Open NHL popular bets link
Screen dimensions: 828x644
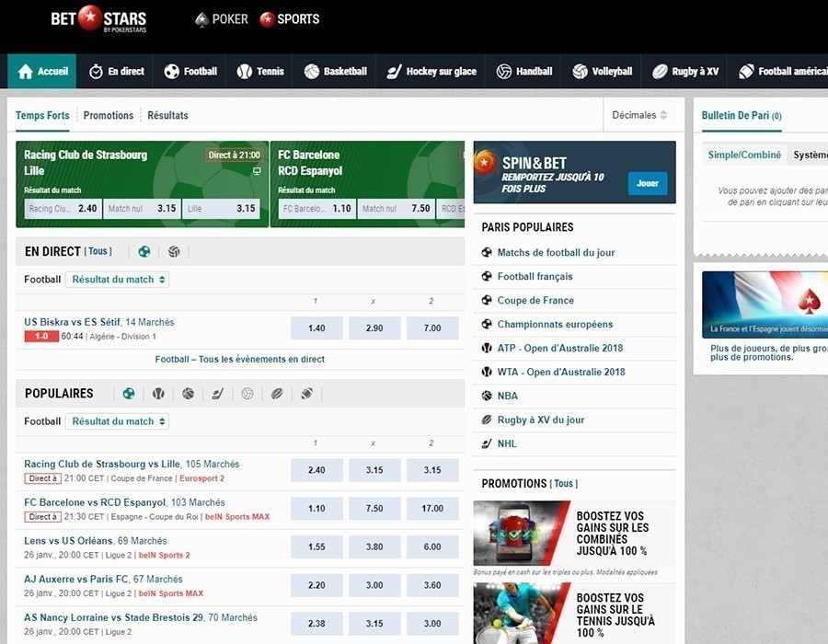point(507,444)
